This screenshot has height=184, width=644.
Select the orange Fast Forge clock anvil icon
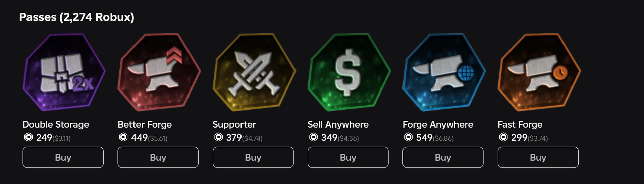coord(539,72)
